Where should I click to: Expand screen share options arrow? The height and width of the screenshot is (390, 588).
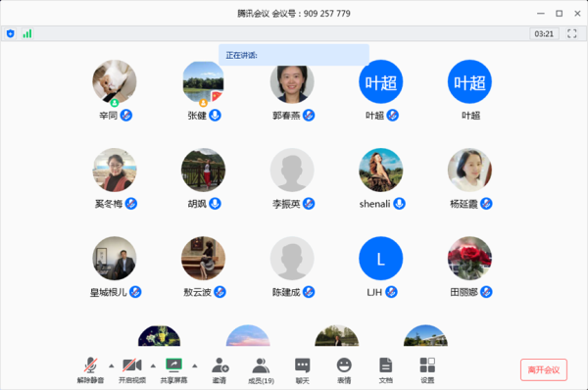(195, 366)
